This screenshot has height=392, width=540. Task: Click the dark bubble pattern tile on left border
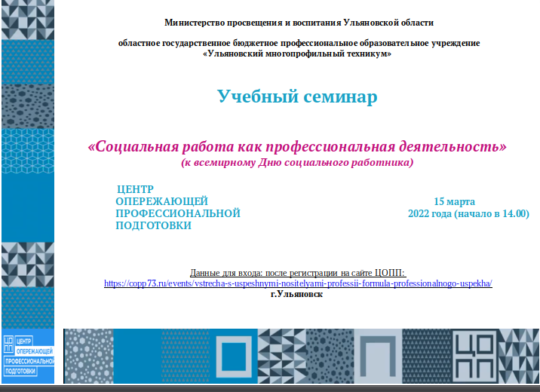[x=27, y=106]
